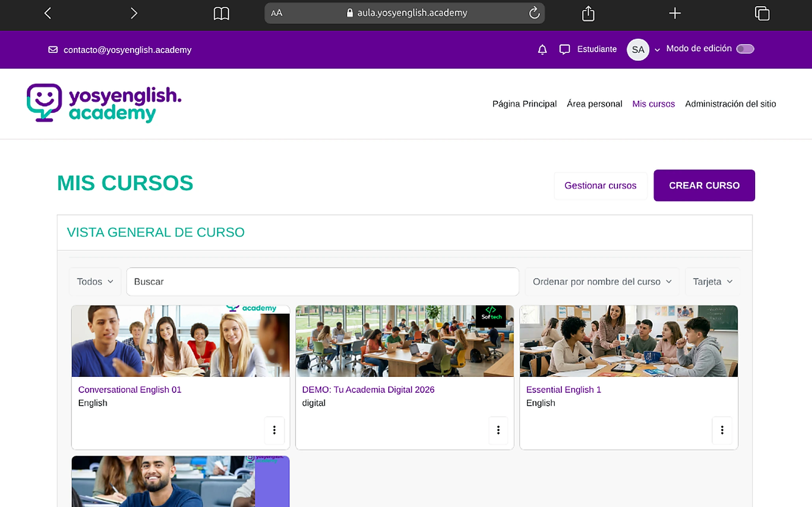Open Administración del sitio
812x507 pixels.
pyautogui.click(x=730, y=104)
